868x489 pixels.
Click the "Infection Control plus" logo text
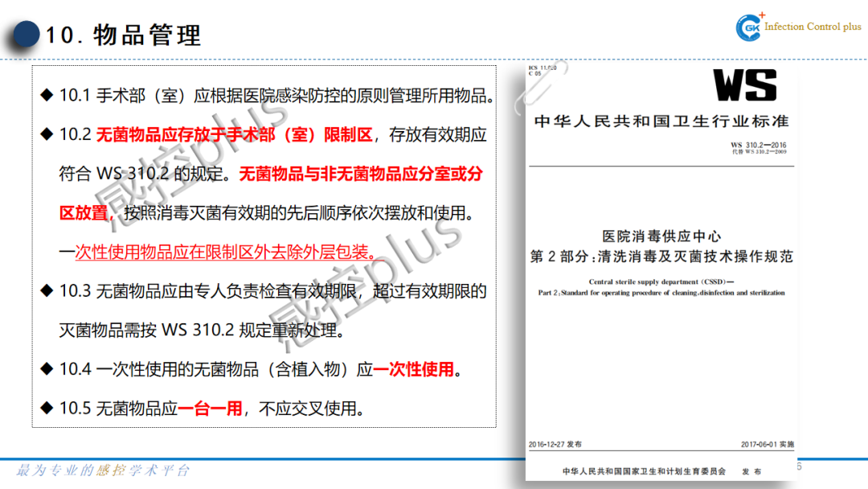tap(813, 27)
